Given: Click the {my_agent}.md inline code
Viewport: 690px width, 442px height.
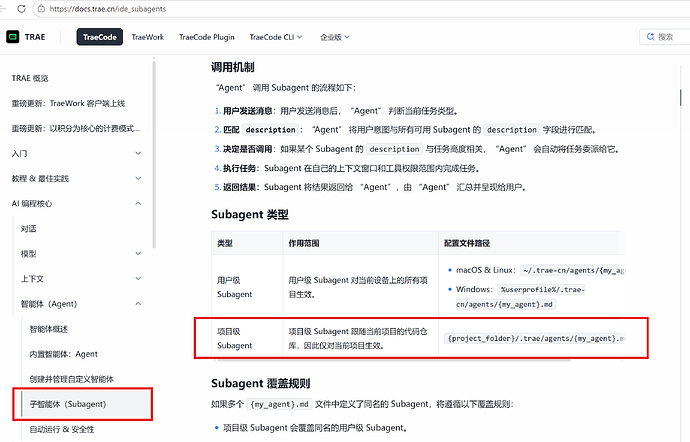Looking at the screenshot, I should click(x=279, y=404).
